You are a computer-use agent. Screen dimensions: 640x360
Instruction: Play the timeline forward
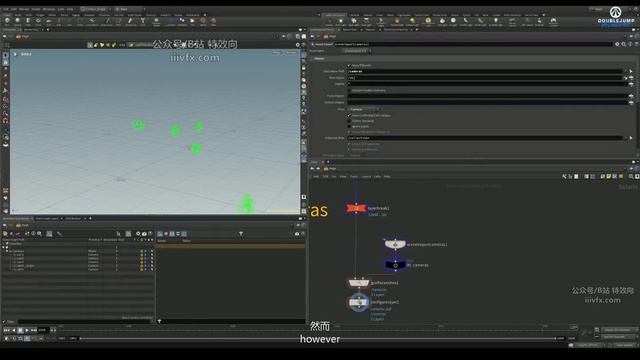click(x=27, y=330)
